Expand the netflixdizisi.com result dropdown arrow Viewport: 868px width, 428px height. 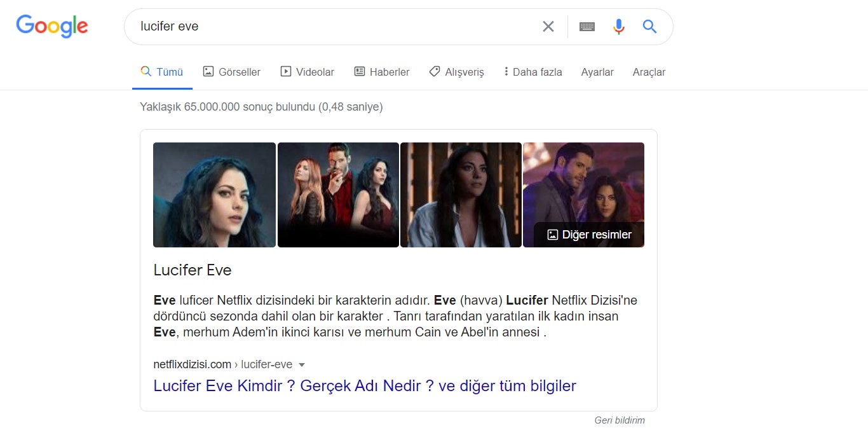[x=302, y=365]
